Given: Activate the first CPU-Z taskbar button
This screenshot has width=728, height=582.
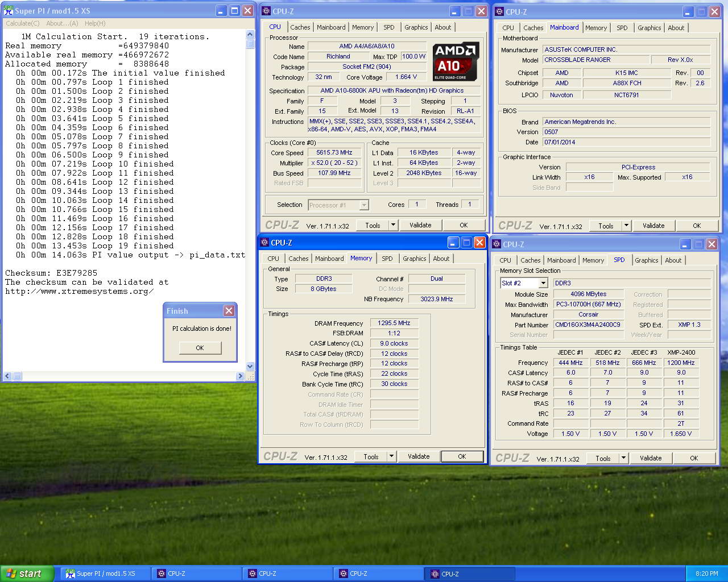Looking at the screenshot, I should 196,573.
